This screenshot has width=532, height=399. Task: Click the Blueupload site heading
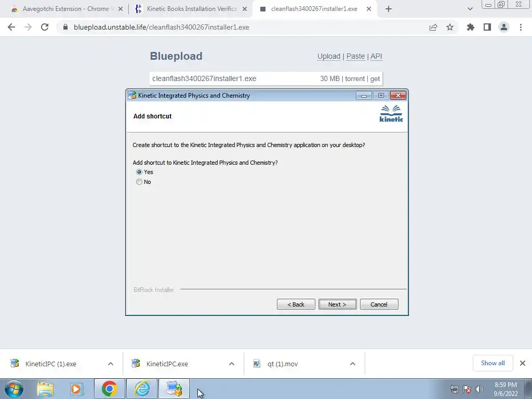176,56
